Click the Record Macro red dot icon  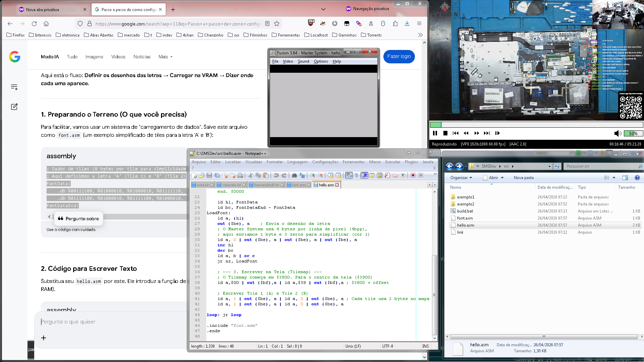pyautogui.click(x=413, y=175)
